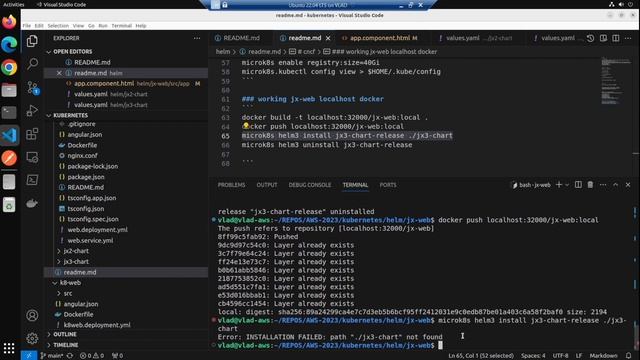The height and width of the screenshot is (360, 640).
Task: Add a new terminal with plus icon
Action: 559,185
